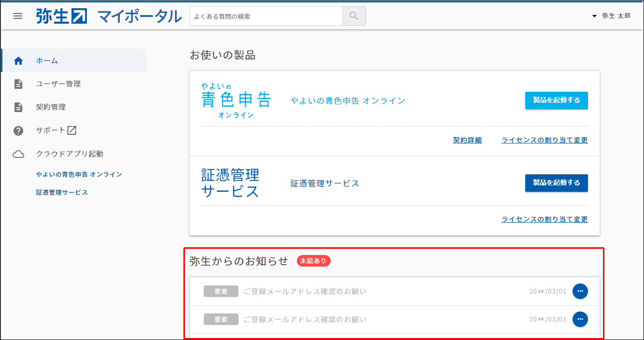Open second ご登録メールアドレス確認のお願い notice

point(305,319)
